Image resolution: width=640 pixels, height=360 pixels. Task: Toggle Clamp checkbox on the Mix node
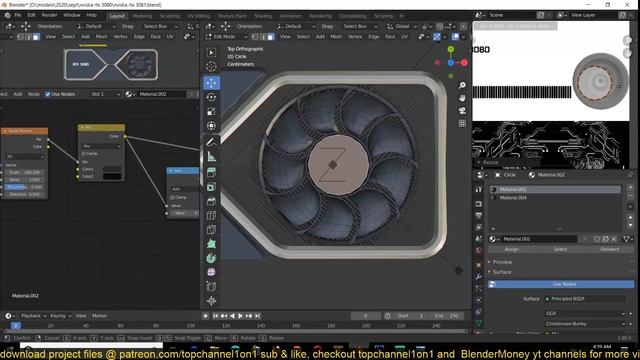84,154
